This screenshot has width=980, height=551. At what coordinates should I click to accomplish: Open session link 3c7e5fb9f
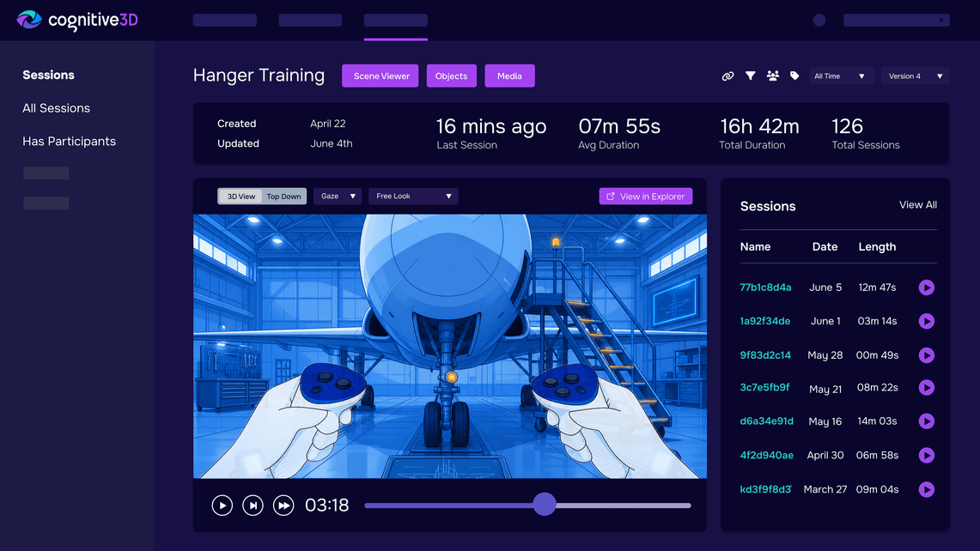[x=764, y=387]
